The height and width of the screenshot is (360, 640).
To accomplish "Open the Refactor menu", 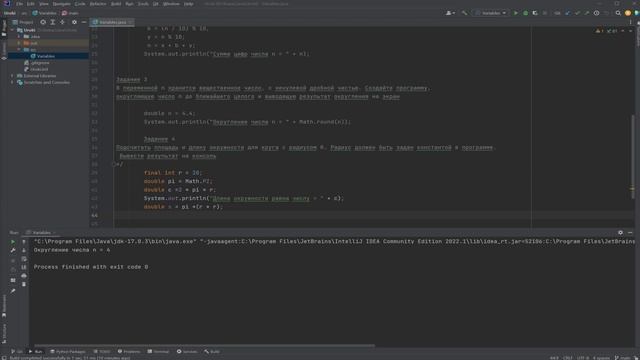I will (x=98, y=4).
